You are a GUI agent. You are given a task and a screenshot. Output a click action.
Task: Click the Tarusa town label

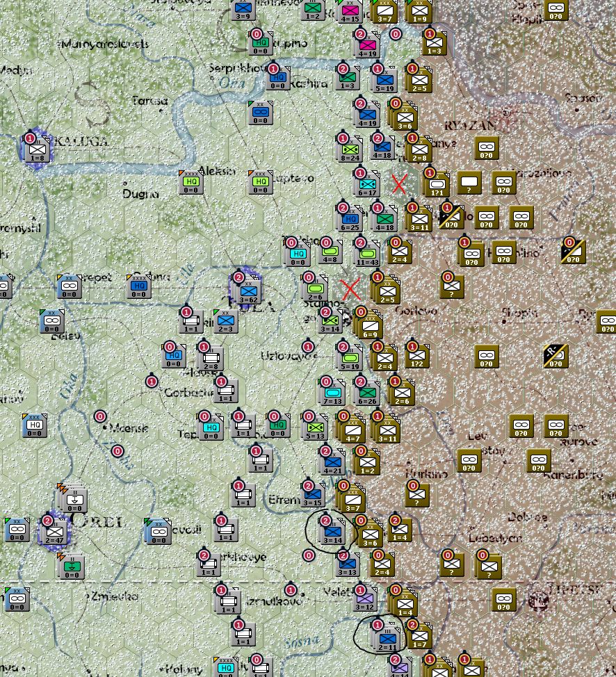150,101
